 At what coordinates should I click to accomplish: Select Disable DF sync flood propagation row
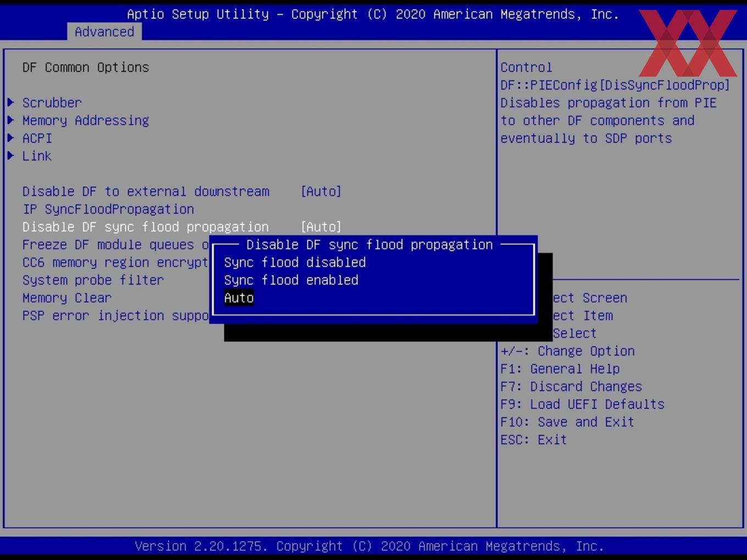pyautogui.click(x=146, y=227)
